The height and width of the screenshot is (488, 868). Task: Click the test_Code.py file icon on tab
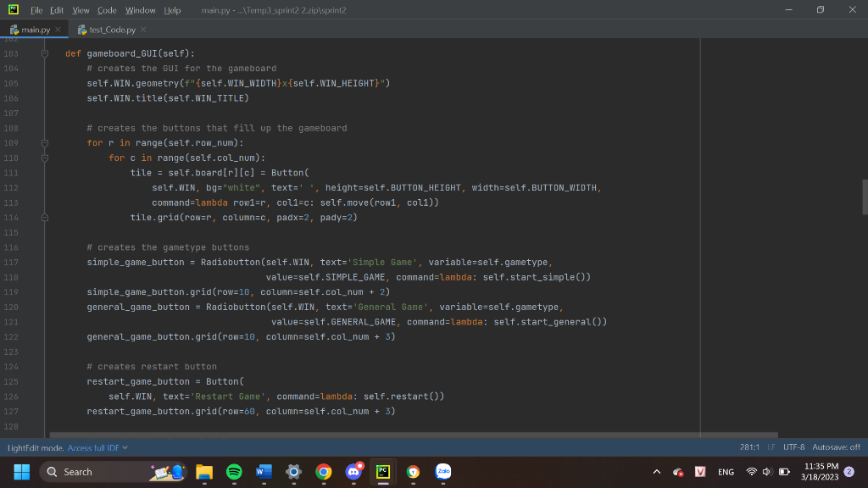[82, 30]
